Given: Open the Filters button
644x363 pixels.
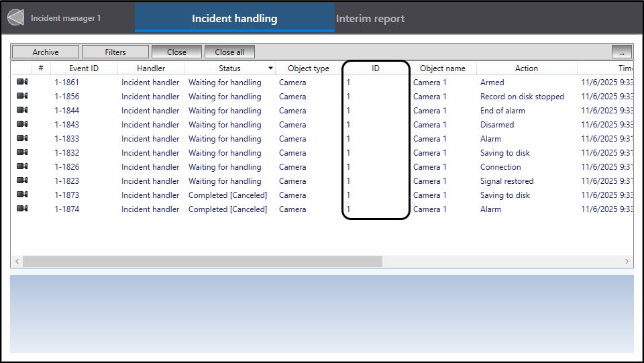Looking at the screenshot, I should point(115,52).
